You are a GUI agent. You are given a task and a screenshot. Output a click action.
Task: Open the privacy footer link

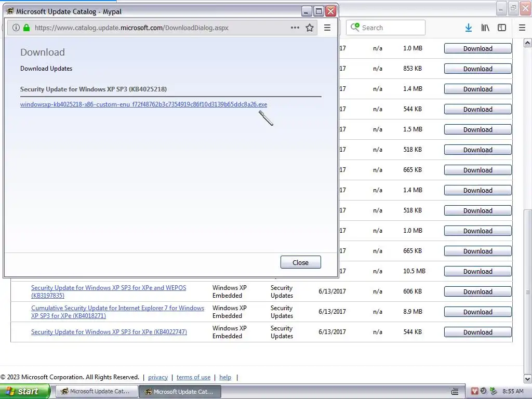[158, 377]
